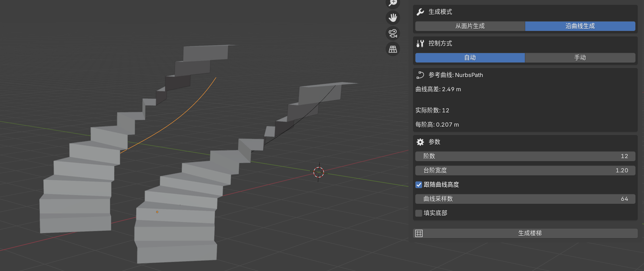The width and height of the screenshot is (644, 271).
Task: Click the red-white 3D cursor in viewport
Action: click(x=319, y=172)
